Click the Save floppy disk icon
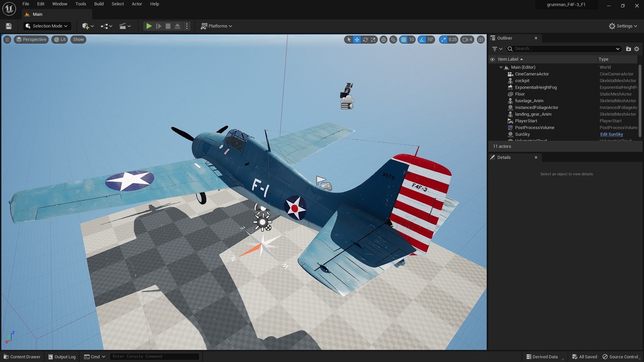The height and width of the screenshot is (362, 644). click(9, 26)
